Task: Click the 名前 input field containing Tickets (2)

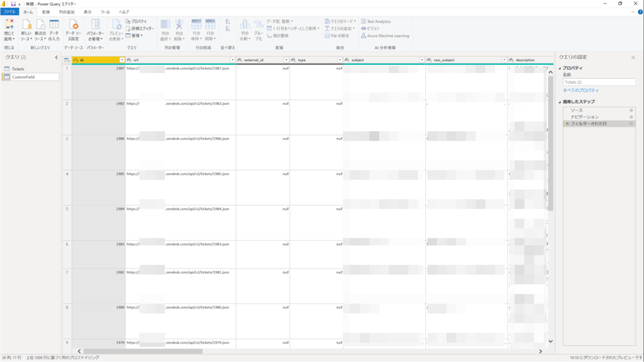Action: coord(599,82)
